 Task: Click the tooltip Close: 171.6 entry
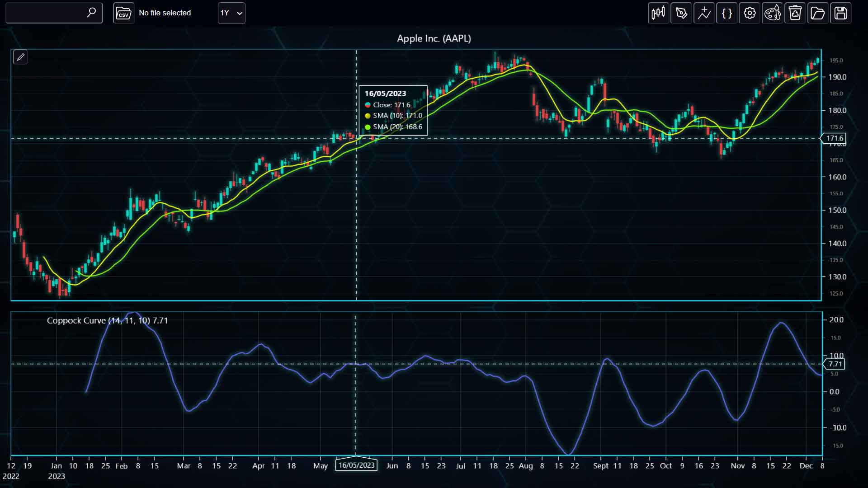[388, 105]
